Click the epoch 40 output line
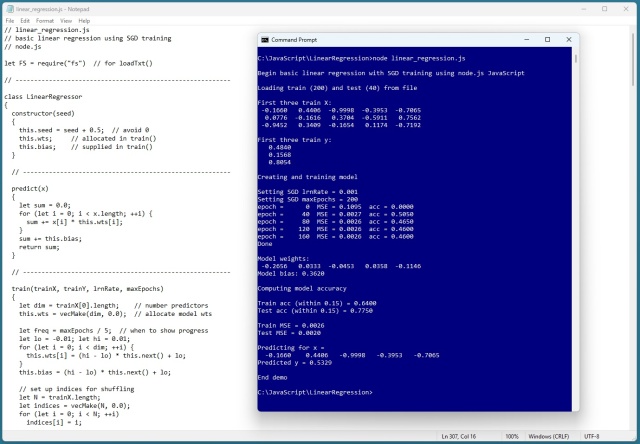The width and height of the screenshot is (640, 444). [336, 214]
